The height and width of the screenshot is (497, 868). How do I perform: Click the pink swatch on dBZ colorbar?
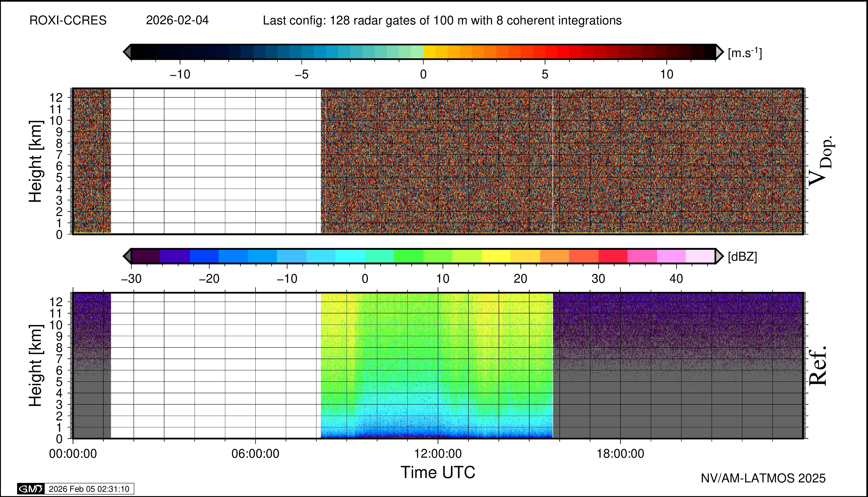pos(642,256)
